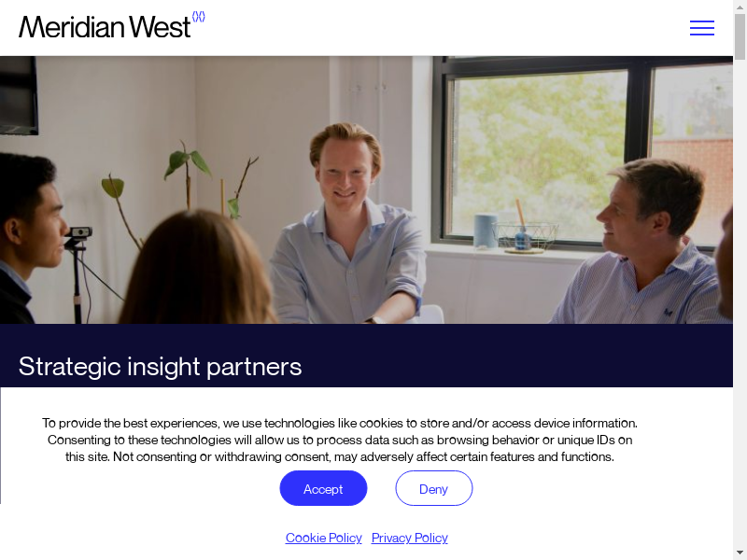Click the wall-mounted screen in the hero photo
This screenshot has width=747, height=560.
[19, 95]
